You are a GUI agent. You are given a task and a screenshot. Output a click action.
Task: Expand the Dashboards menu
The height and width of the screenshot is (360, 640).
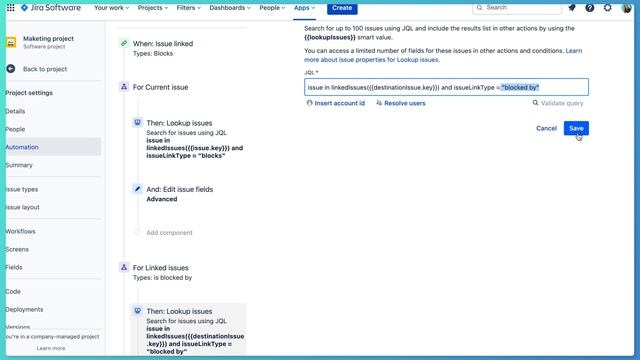point(230,8)
